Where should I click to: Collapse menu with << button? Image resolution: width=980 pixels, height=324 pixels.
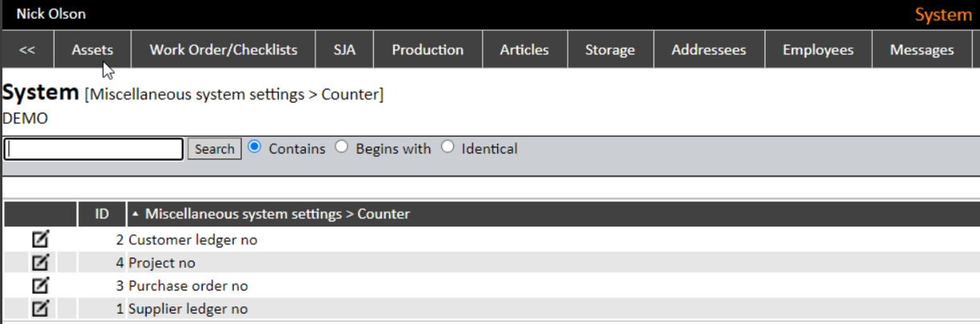[x=27, y=50]
